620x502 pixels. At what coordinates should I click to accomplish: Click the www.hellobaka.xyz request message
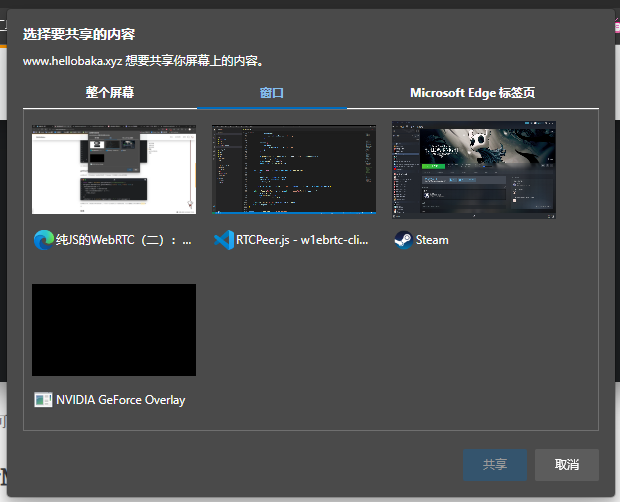pyautogui.click(x=143, y=61)
